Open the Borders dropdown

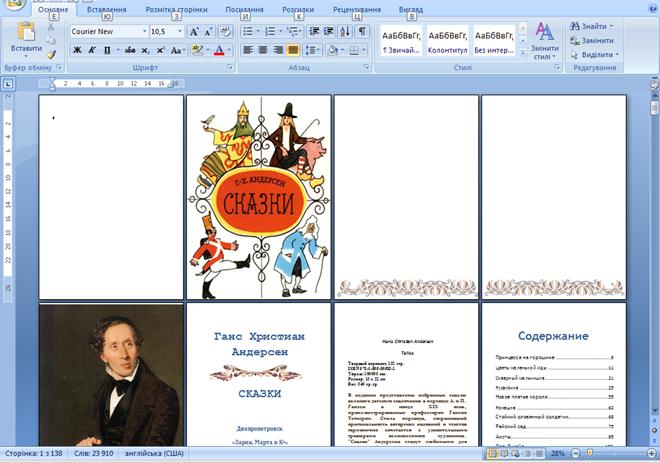[x=364, y=50]
